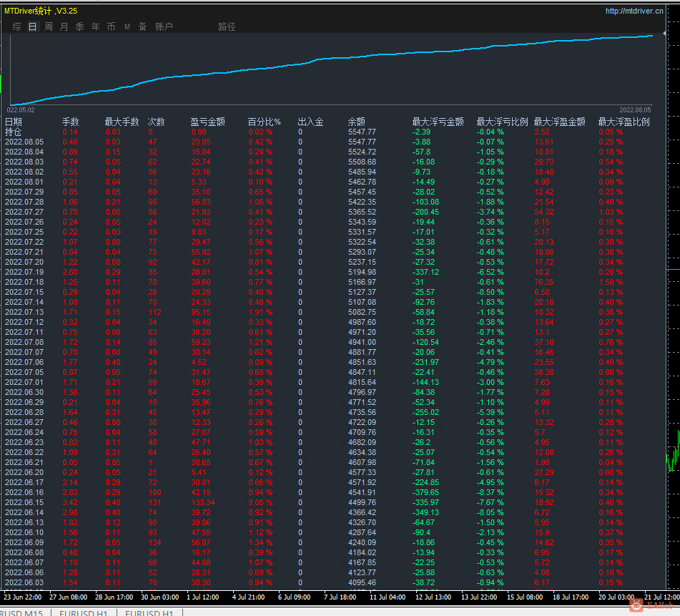Select the 2022.06.15 date row
The height and width of the screenshot is (616, 680).
point(24,502)
